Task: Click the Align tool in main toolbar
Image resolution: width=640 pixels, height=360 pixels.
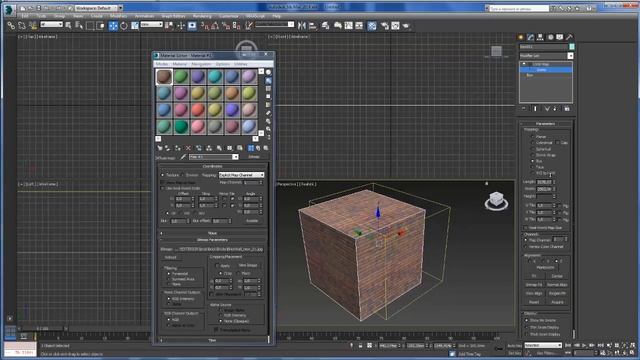Action: [x=313, y=26]
